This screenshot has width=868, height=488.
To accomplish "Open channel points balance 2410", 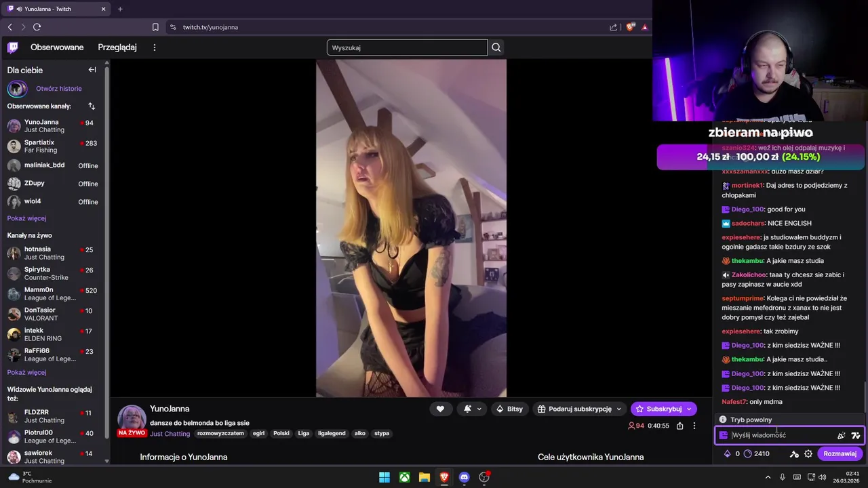I will click(x=757, y=453).
